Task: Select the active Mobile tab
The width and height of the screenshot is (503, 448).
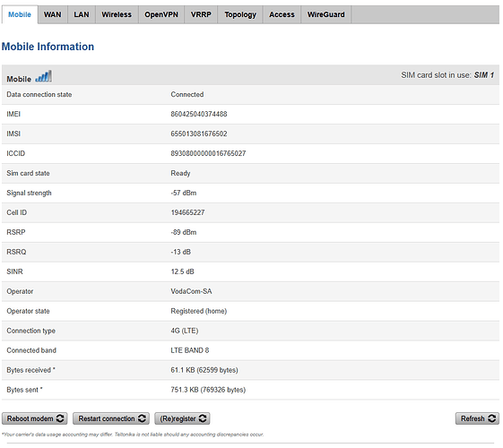Action: tap(20, 14)
